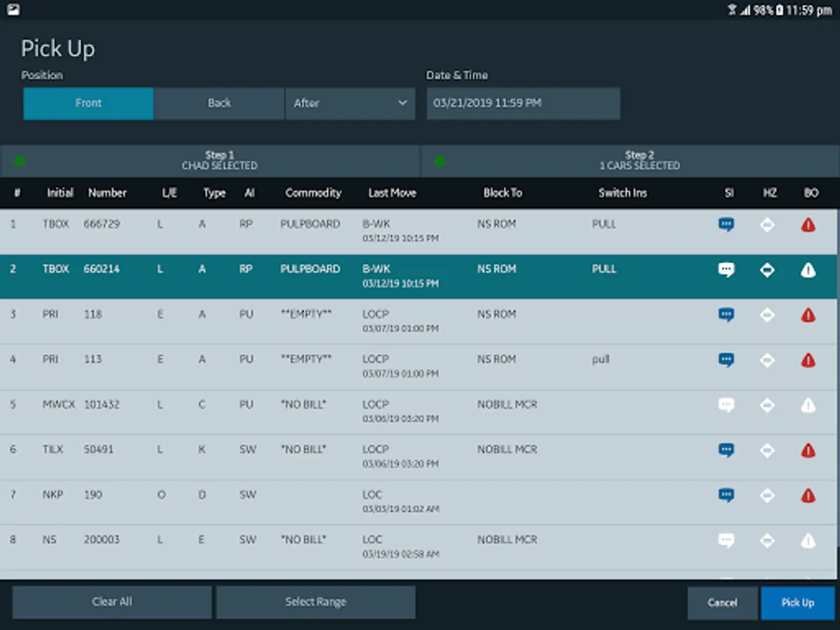Click red warning icon for NKP 190
This screenshot has height=630, width=840.
tap(808, 496)
